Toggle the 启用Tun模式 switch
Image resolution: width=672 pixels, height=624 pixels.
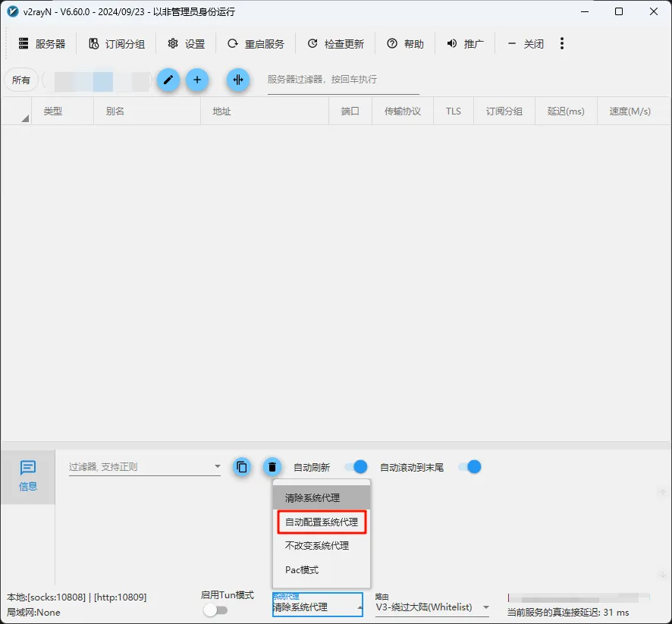point(215,610)
